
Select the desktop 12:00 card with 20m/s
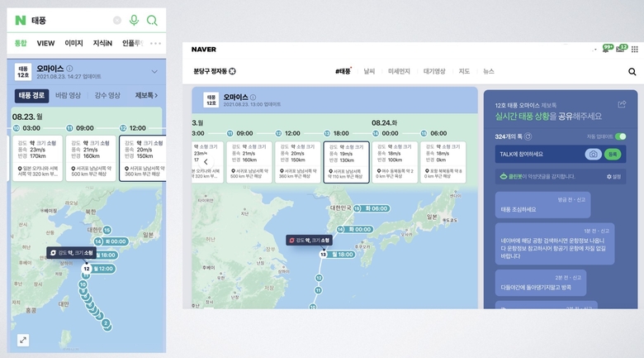298,162
